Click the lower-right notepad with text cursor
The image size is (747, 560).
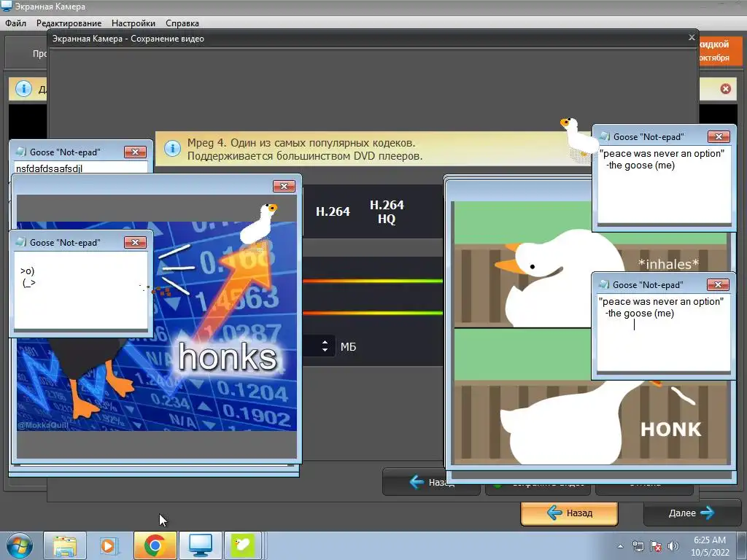(663, 333)
